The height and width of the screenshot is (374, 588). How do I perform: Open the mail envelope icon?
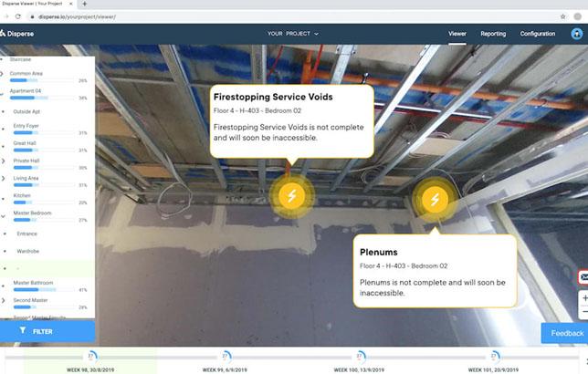click(x=583, y=276)
